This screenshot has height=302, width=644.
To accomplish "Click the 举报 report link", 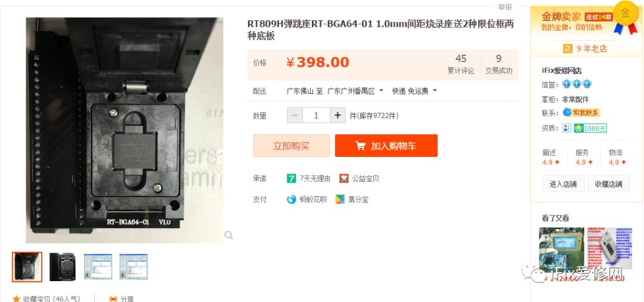I will point(505,7).
